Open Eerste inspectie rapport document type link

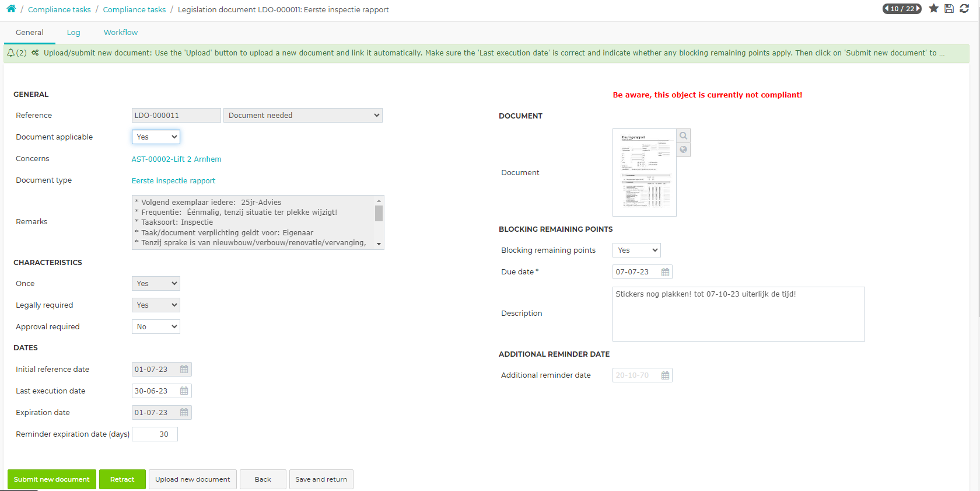[x=174, y=181]
